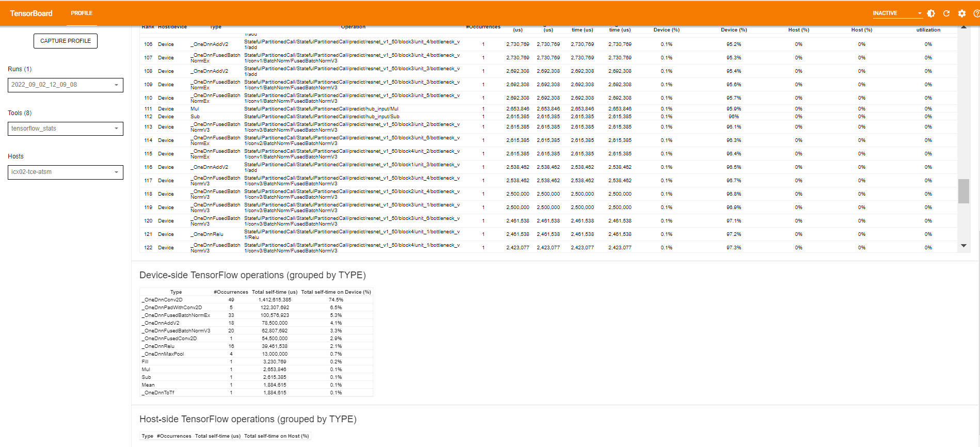Select the _OneDnnMaxPool row in device table
Screen dimensions: 980x447
[163, 354]
